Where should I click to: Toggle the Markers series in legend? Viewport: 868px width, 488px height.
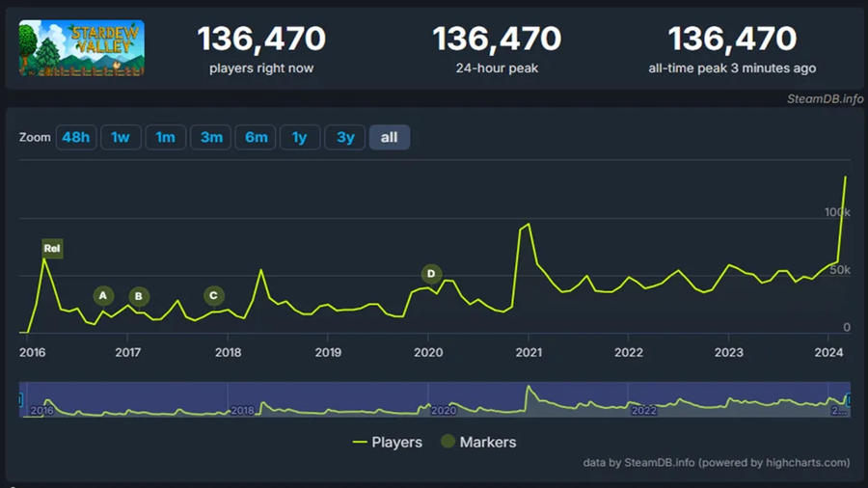click(x=478, y=442)
